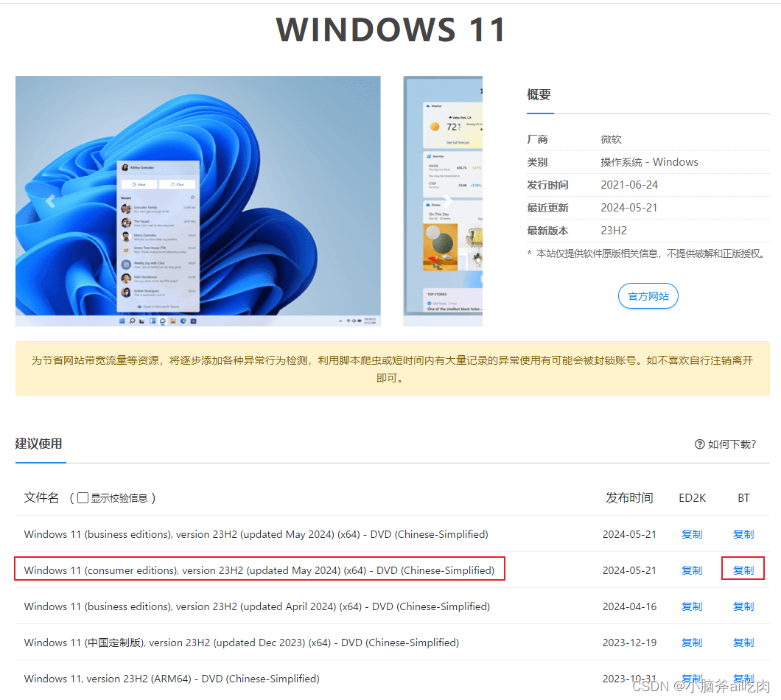Image resolution: width=781 pixels, height=700 pixels.
Task: Click the 文件名 column header
Action: pyautogui.click(x=41, y=497)
